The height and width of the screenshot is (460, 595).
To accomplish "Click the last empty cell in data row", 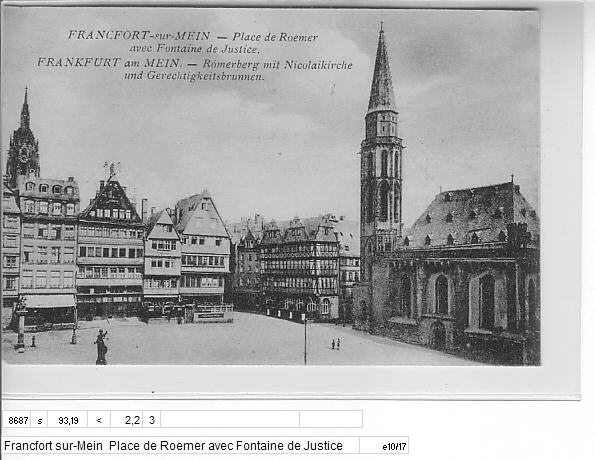I will pos(331,419).
